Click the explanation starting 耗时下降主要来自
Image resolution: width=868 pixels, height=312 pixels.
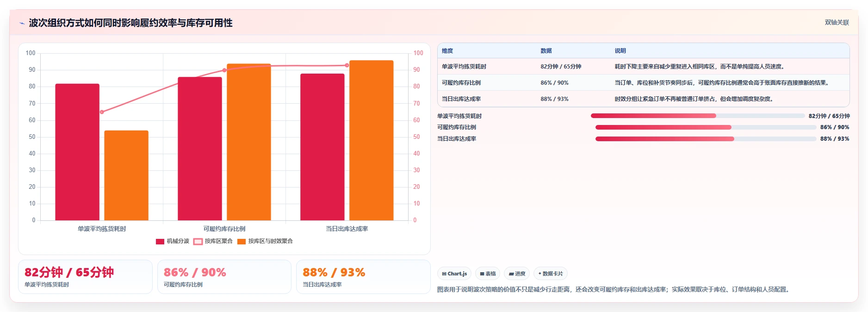point(701,67)
